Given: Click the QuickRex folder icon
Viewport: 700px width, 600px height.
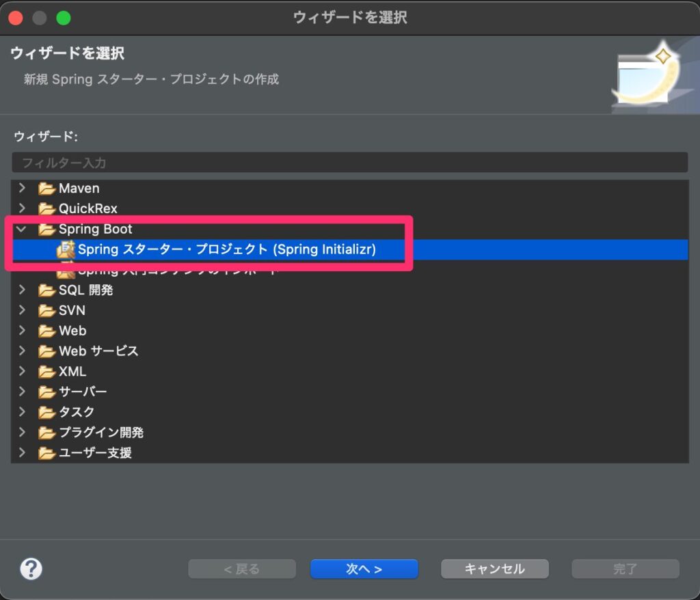Looking at the screenshot, I should 46,208.
